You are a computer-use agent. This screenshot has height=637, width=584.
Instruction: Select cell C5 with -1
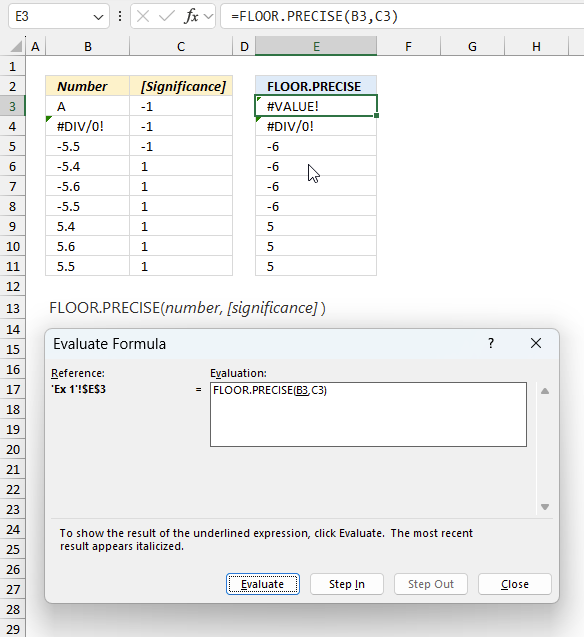(x=181, y=146)
